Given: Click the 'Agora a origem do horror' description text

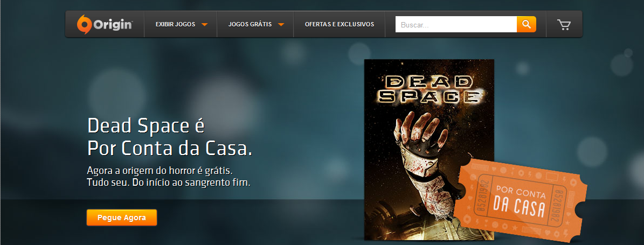Looking at the screenshot, I should (x=168, y=177).
